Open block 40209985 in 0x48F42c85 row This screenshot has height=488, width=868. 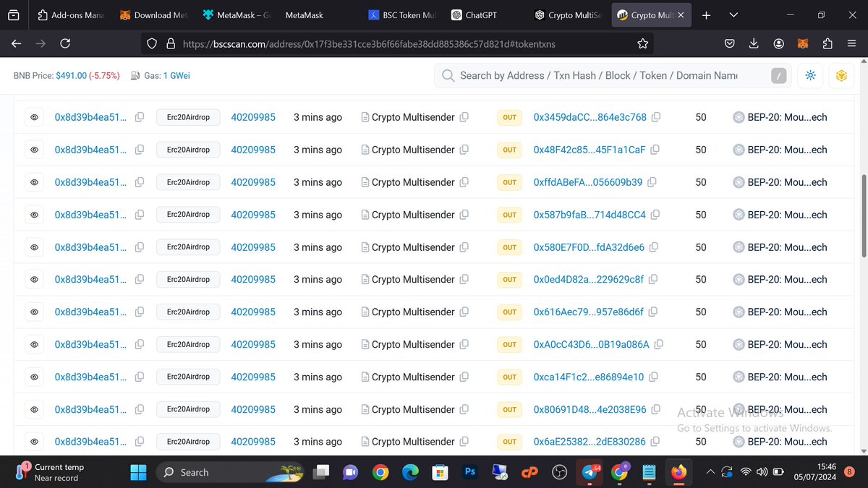(x=253, y=150)
